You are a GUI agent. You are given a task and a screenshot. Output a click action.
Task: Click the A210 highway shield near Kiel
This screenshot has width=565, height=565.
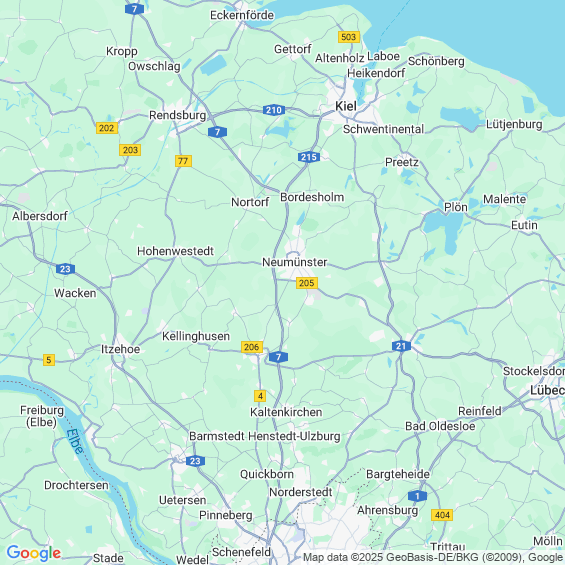[274, 110]
